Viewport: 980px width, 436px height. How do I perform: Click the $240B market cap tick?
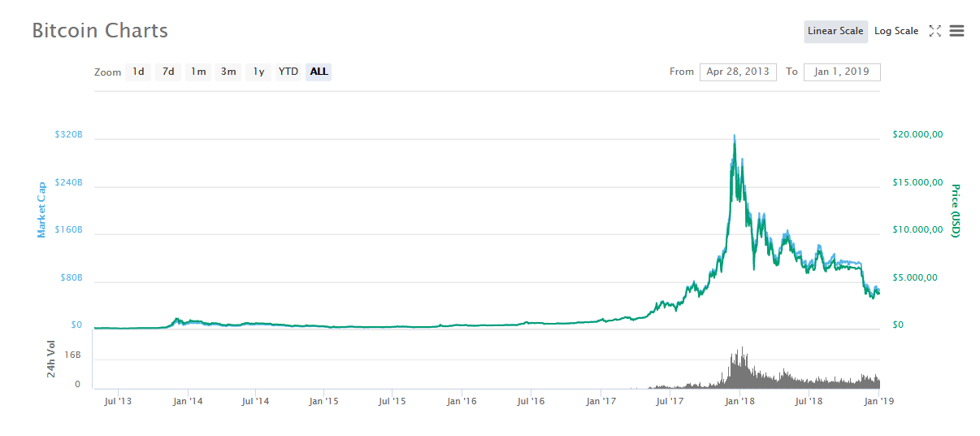(68, 182)
